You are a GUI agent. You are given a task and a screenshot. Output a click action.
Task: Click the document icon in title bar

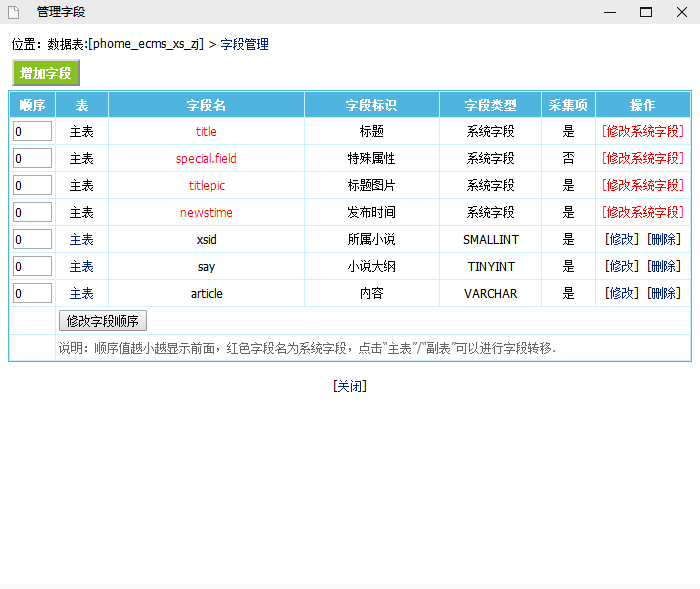point(14,12)
